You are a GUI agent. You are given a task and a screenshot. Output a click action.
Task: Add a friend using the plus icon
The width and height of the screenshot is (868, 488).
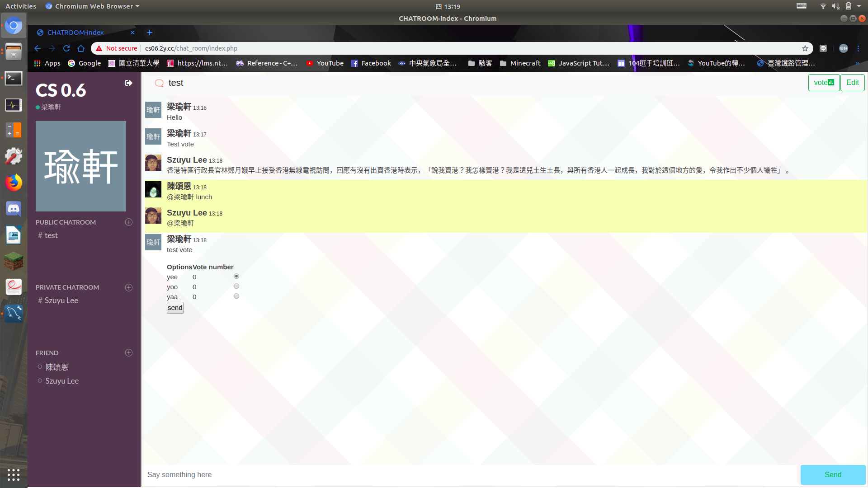tap(129, 353)
